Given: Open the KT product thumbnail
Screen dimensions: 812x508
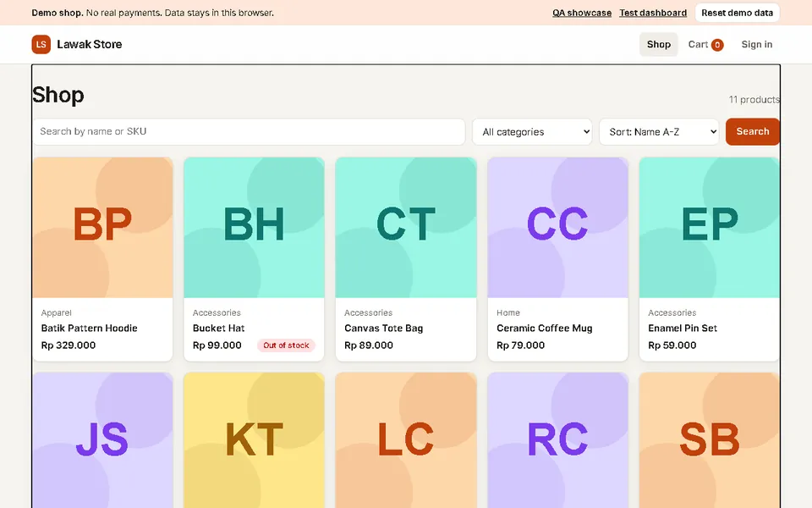Looking at the screenshot, I should point(254,440).
